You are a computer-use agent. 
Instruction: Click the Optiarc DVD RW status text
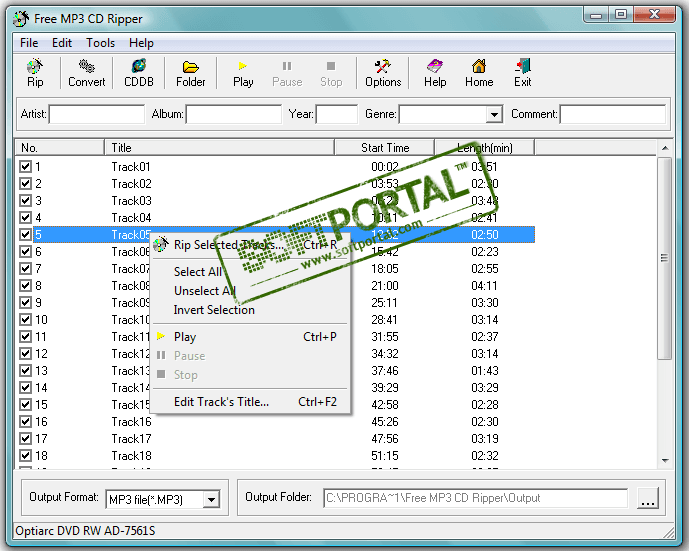[x=85, y=531]
